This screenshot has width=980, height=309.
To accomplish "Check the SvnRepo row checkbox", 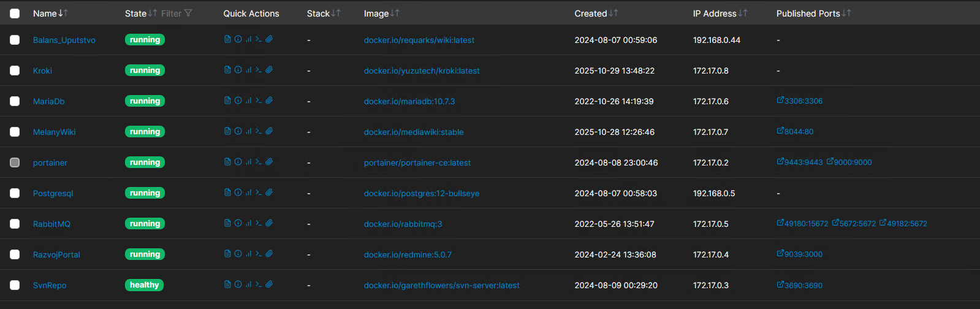I will pos(15,285).
